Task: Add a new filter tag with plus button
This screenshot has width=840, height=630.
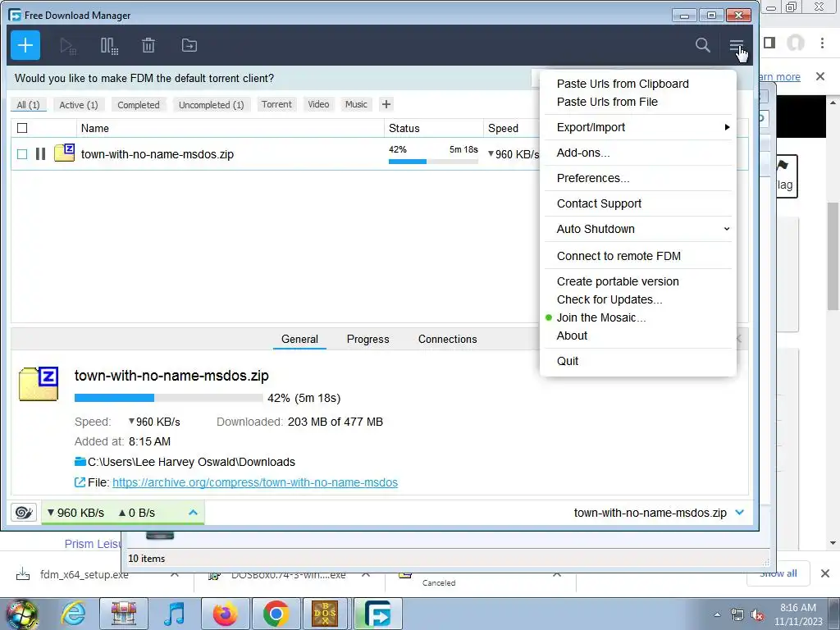Action: point(386,104)
